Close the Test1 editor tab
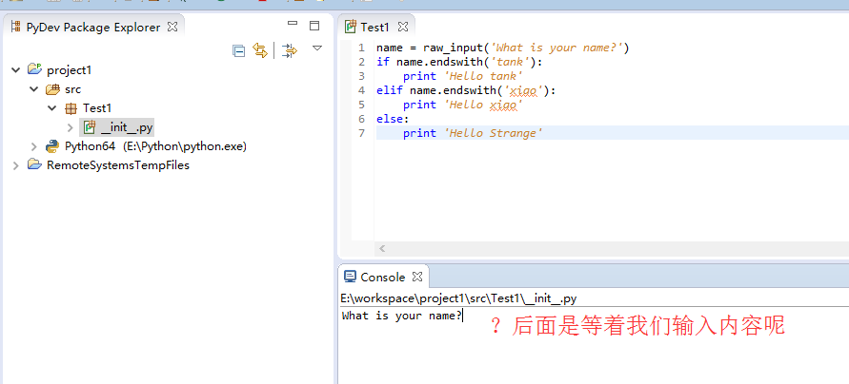 point(403,27)
